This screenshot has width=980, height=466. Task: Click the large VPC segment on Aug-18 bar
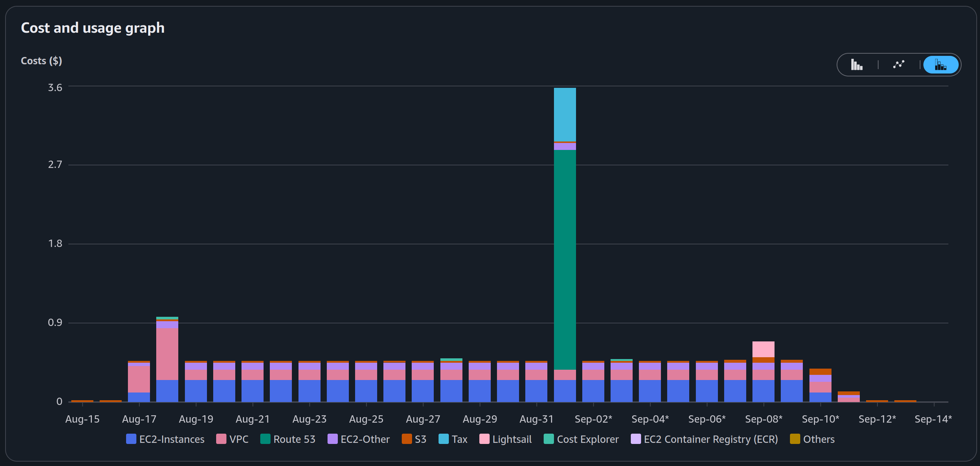(167, 354)
